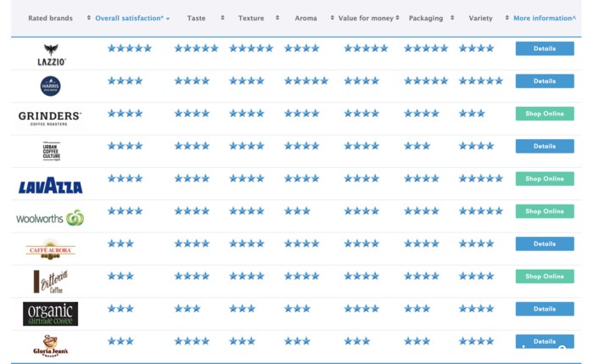
Task: Click Organic Fairtrade's value for money stars
Action: (361, 308)
